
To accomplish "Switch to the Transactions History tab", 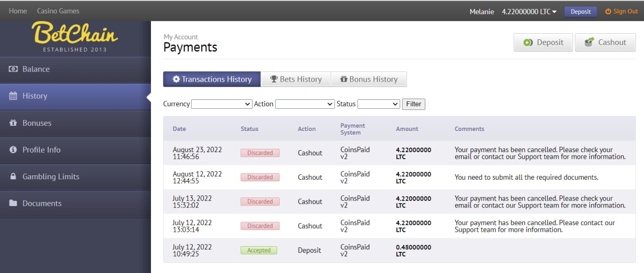I will coord(212,79).
